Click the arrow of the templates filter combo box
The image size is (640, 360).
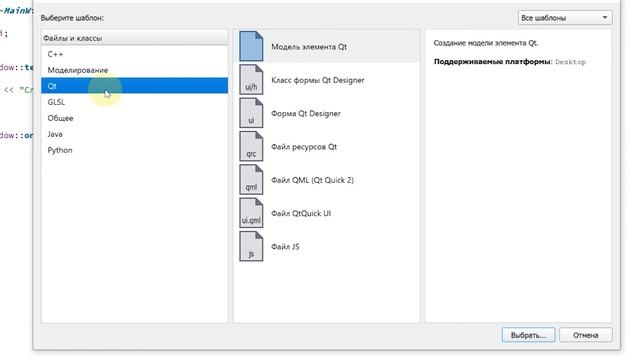[x=604, y=18]
